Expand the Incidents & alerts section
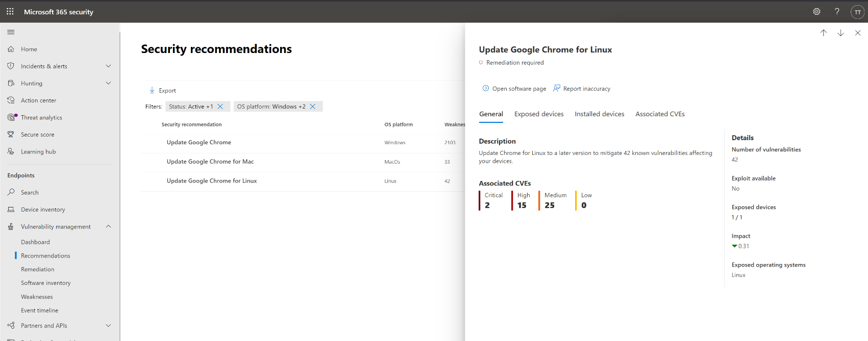868x341 pixels. tap(108, 66)
